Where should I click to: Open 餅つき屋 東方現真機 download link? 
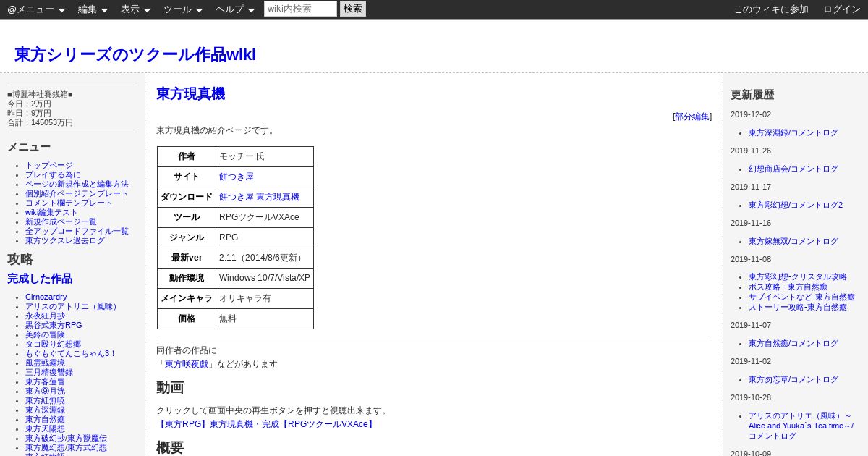259,197
